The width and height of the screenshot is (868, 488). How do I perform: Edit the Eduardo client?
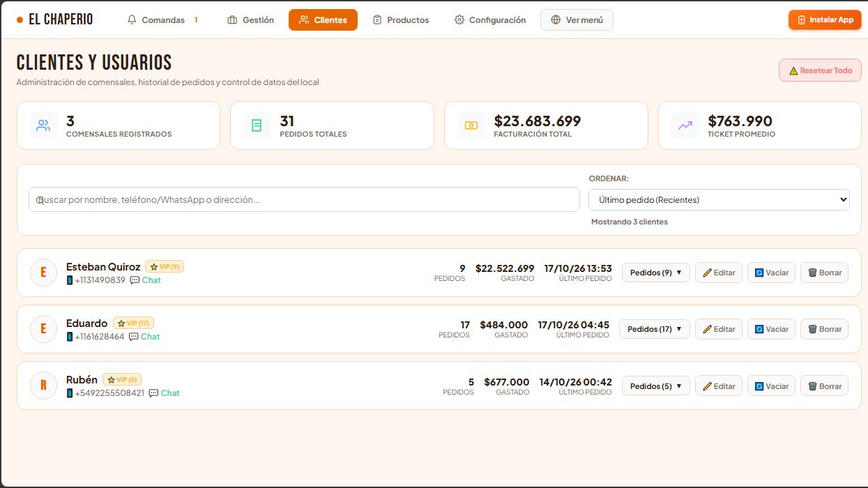point(719,329)
